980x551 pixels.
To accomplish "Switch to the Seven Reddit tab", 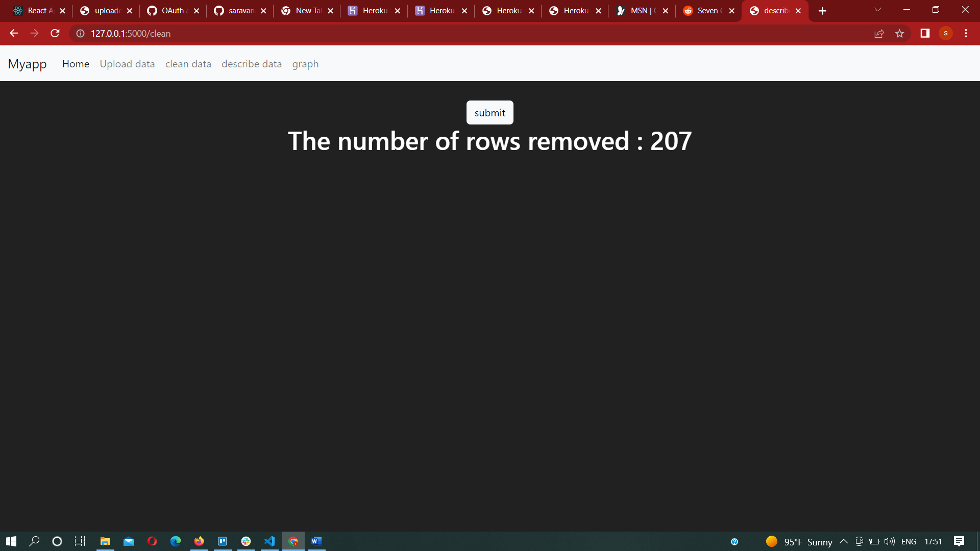I will click(707, 10).
